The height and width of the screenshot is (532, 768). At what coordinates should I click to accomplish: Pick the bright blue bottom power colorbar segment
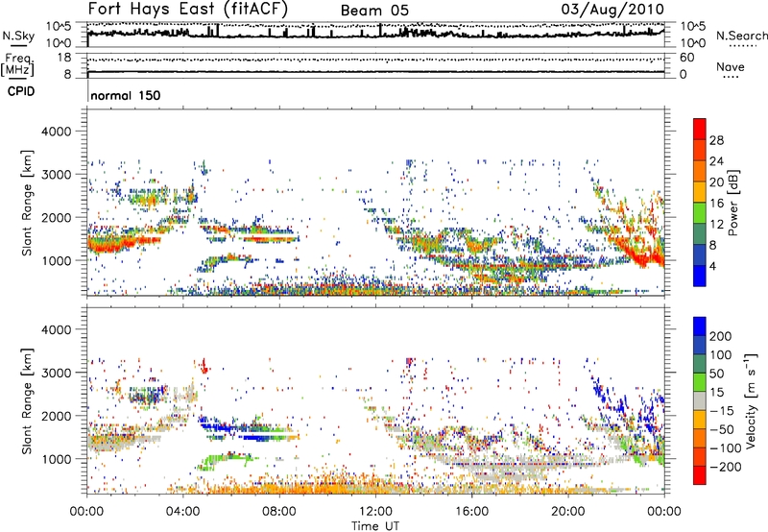click(700, 276)
